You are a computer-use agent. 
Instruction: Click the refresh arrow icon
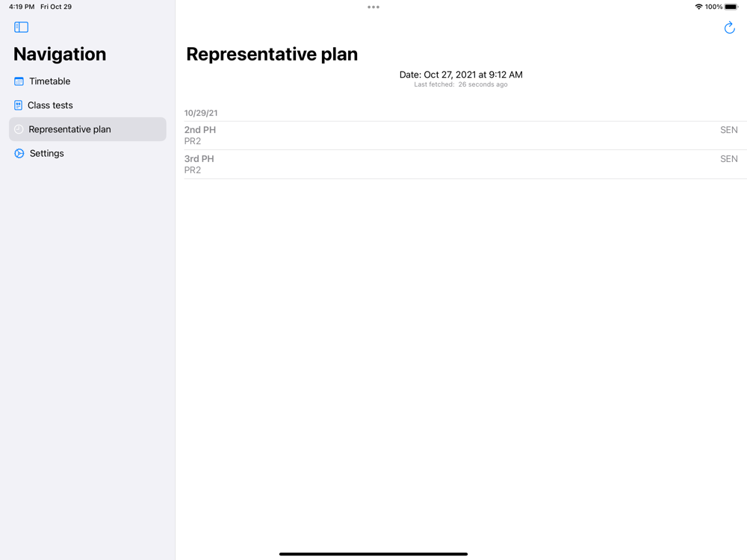coord(729,28)
